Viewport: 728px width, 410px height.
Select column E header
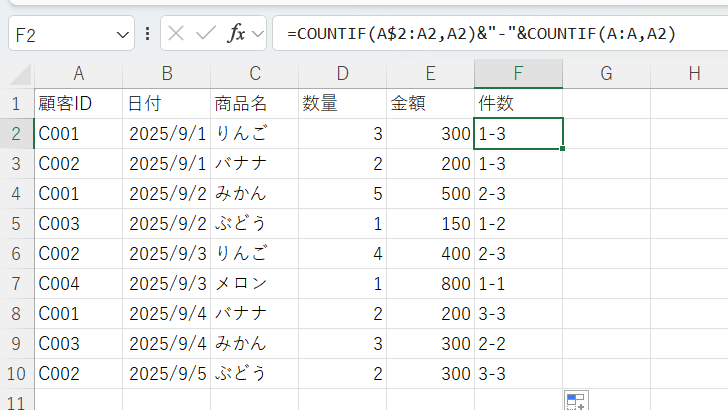point(430,73)
